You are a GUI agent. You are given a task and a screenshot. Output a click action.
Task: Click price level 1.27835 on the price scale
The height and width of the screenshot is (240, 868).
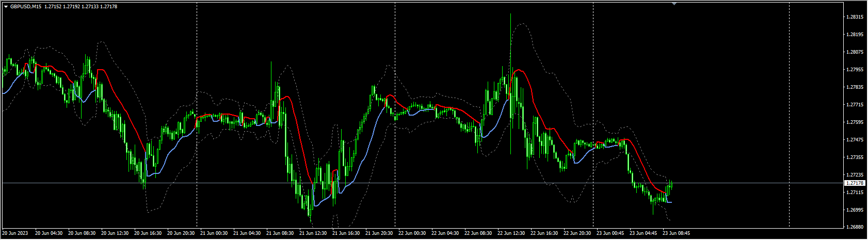click(855, 87)
